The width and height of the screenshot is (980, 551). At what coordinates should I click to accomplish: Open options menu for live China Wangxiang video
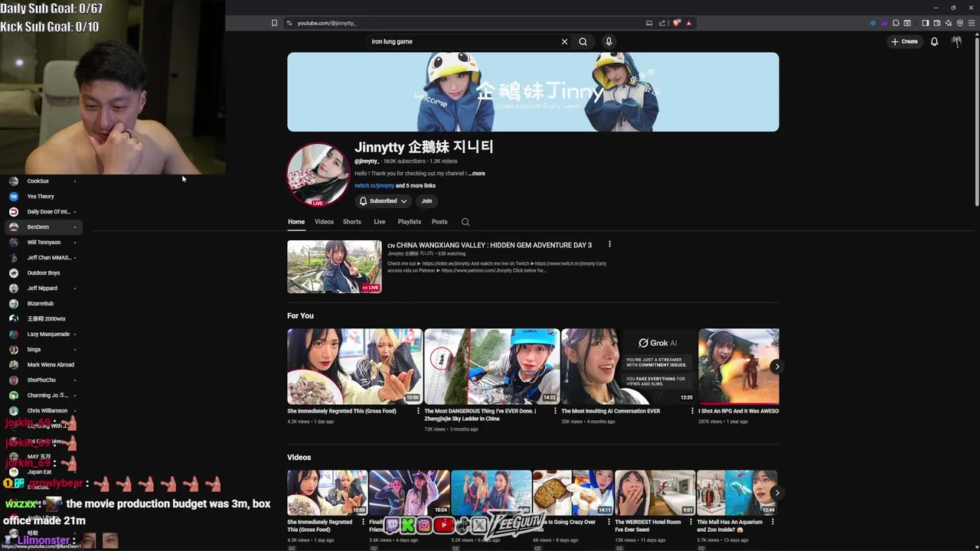tap(609, 244)
